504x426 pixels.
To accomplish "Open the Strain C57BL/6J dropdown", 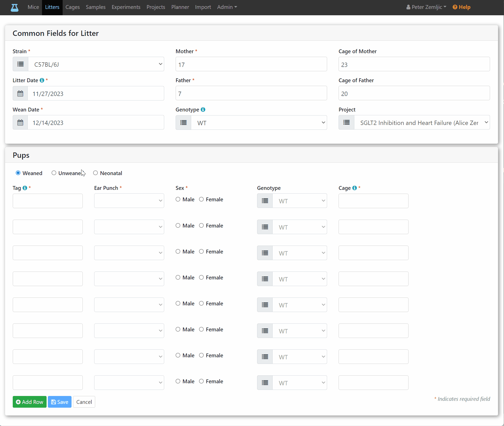I will (96, 64).
